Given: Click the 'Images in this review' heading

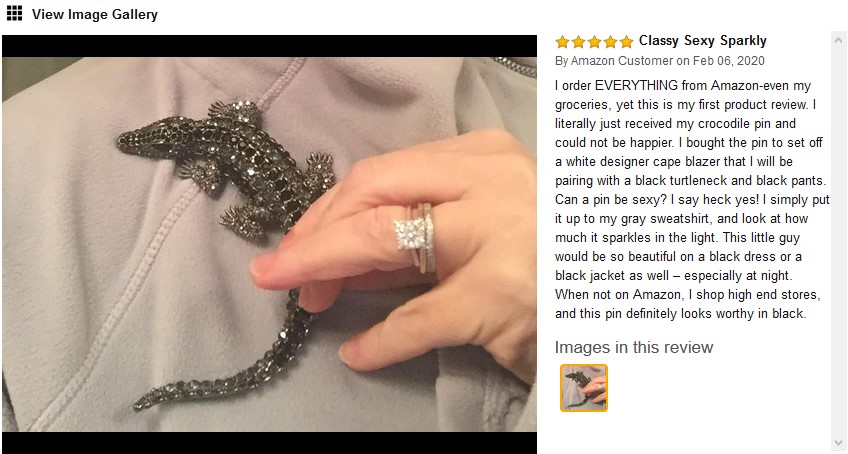Looking at the screenshot, I should [634, 347].
